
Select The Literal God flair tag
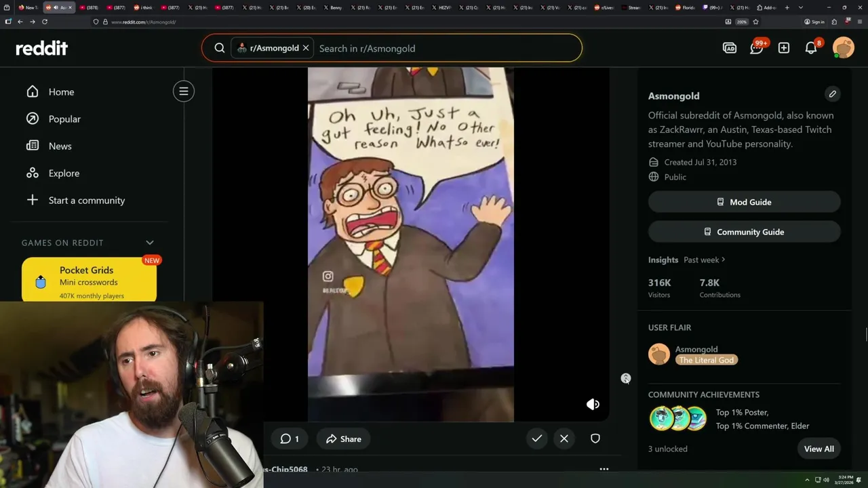[707, 360]
